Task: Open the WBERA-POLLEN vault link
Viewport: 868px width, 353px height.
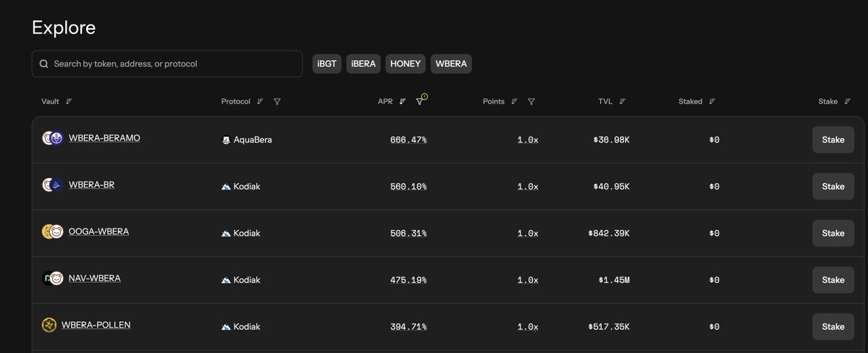Action: pyautogui.click(x=96, y=326)
